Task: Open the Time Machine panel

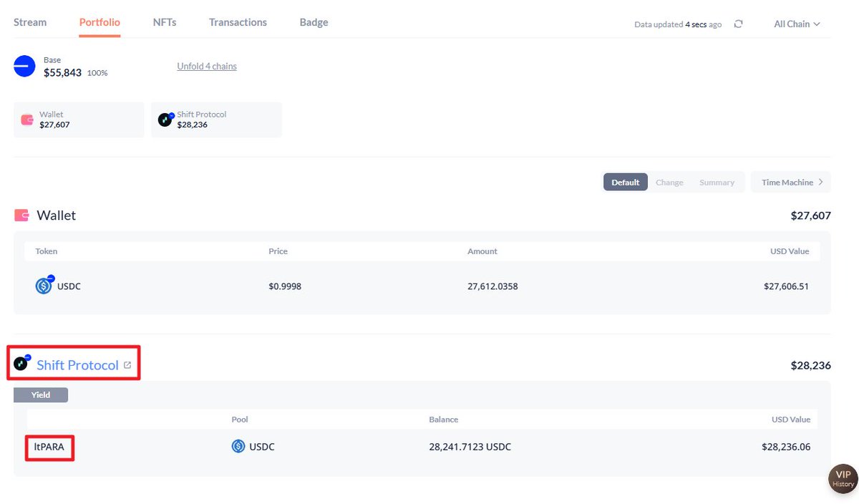Action: (792, 182)
